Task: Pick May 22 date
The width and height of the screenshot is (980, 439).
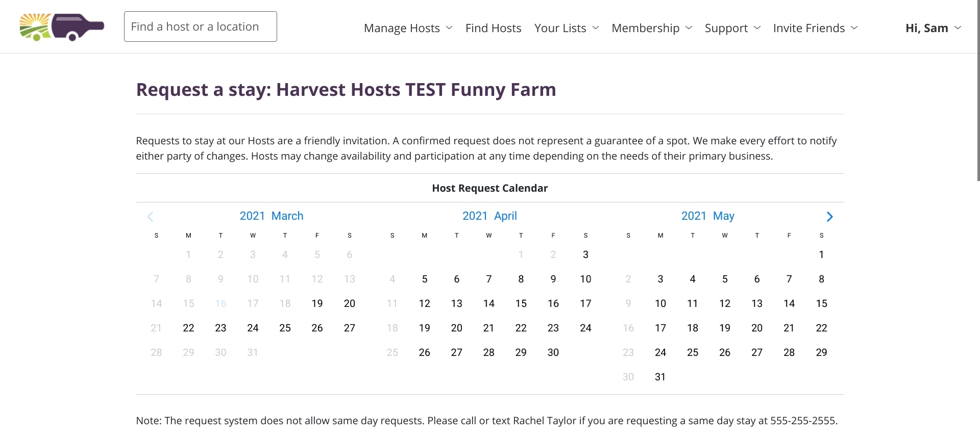Action: [x=821, y=328]
